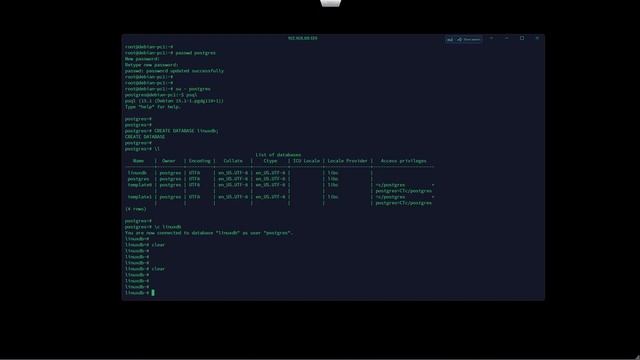Click the cursor block at the last linuxdb prompt

[153, 293]
